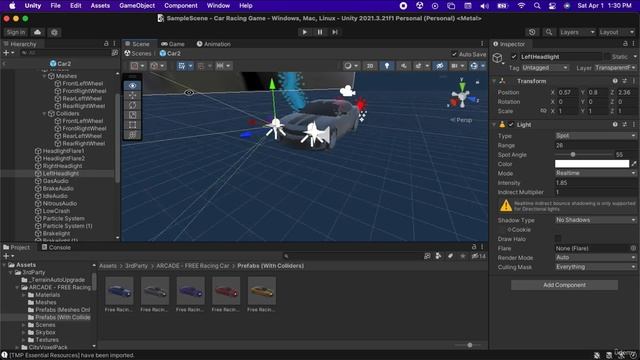Select GasAudio in Hierarchy
This screenshot has height=360, width=640.
click(51, 181)
